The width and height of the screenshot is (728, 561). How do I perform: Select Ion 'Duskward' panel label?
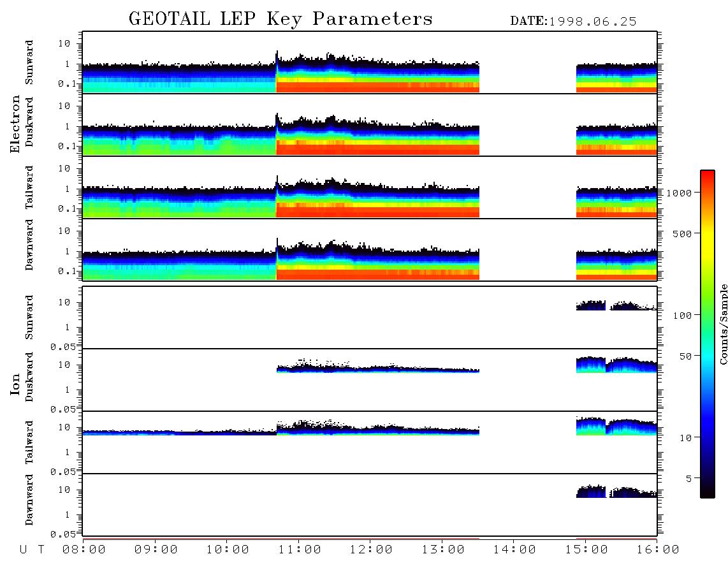(29, 377)
